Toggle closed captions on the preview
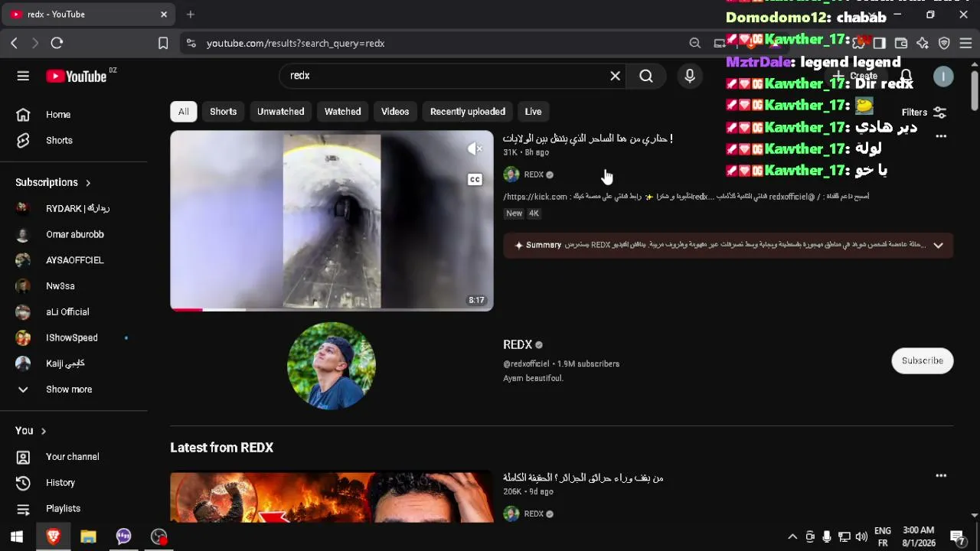 coord(475,180)
